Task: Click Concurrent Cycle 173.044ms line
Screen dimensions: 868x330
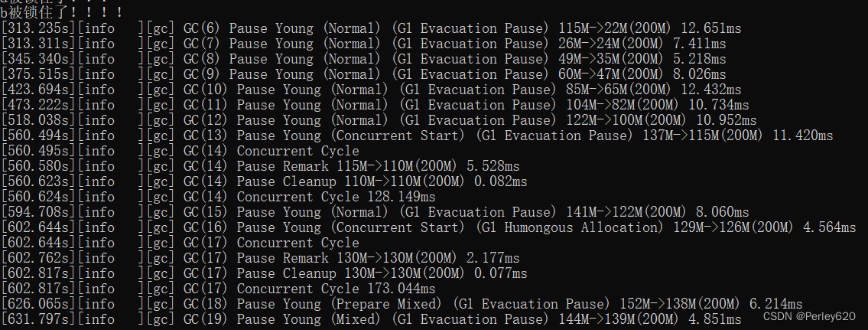Action: (x=218, y=289)
